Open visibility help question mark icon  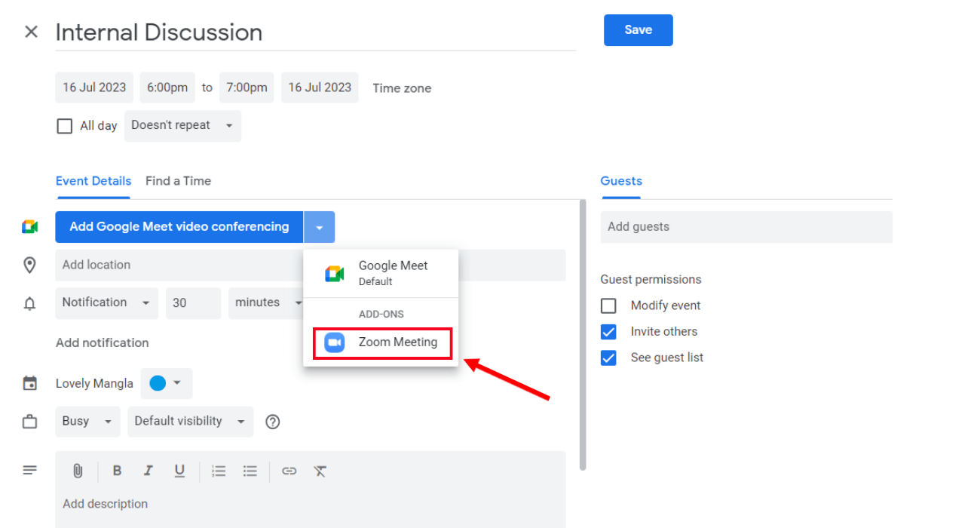(273, 422)
